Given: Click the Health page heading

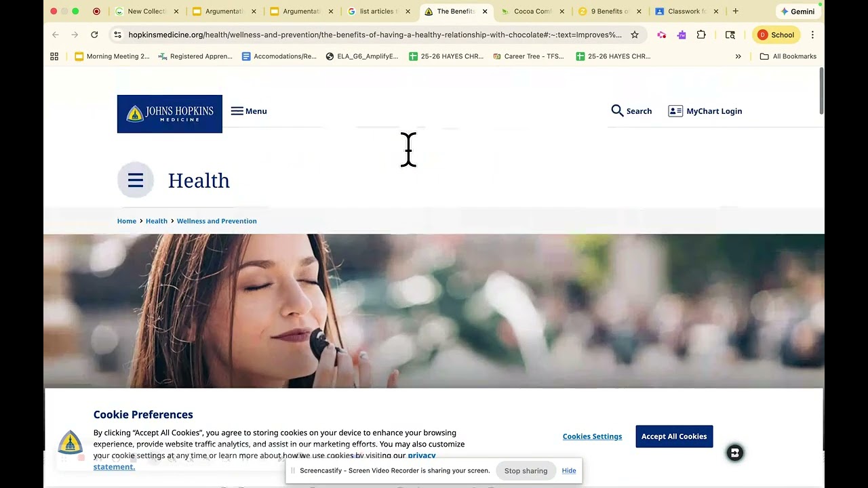Looking at the screenshot, I should pos(199,180).
